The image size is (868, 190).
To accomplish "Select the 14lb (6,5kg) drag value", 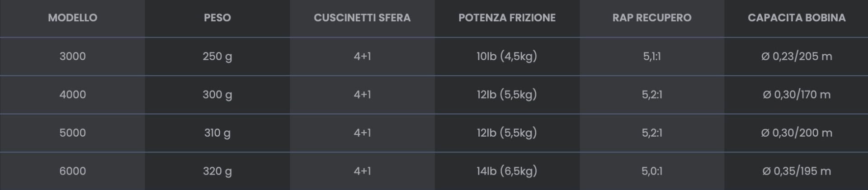I will 507,171.
